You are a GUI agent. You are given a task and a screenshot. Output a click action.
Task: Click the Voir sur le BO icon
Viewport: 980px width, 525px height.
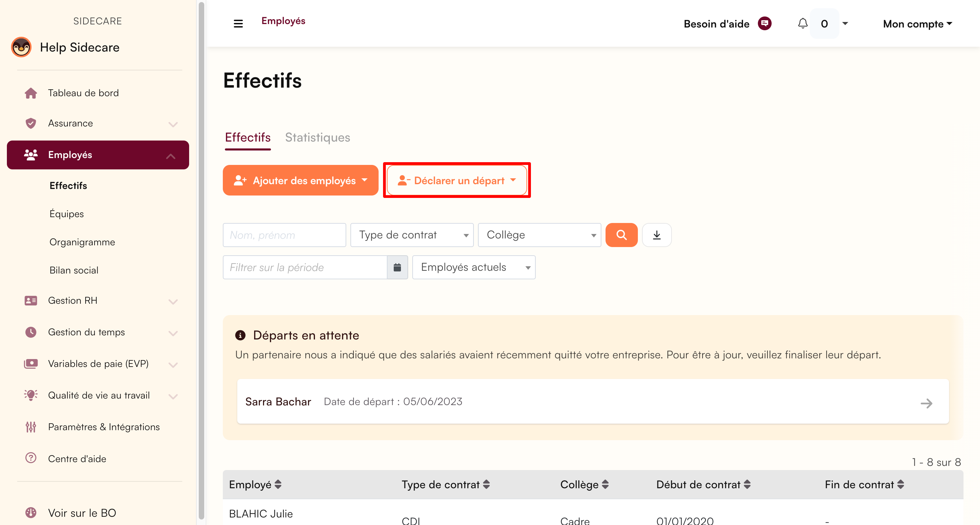[x=31, y=512]
